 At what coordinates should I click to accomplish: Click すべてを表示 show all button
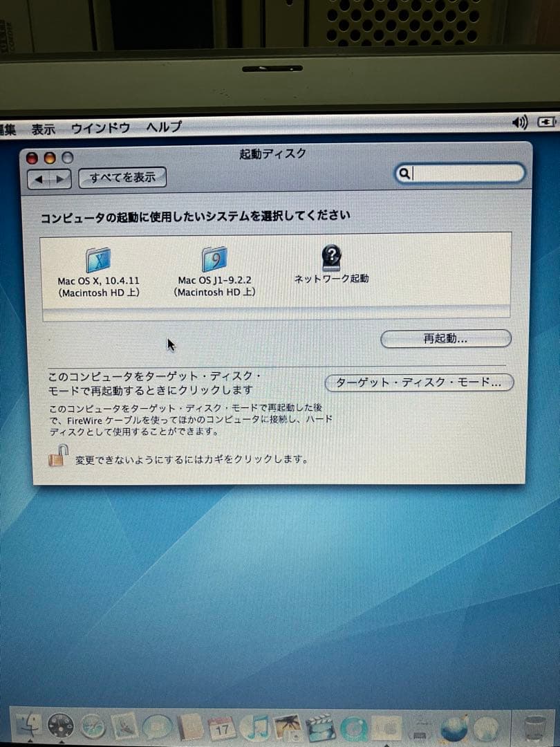click(x=122, y=177)
